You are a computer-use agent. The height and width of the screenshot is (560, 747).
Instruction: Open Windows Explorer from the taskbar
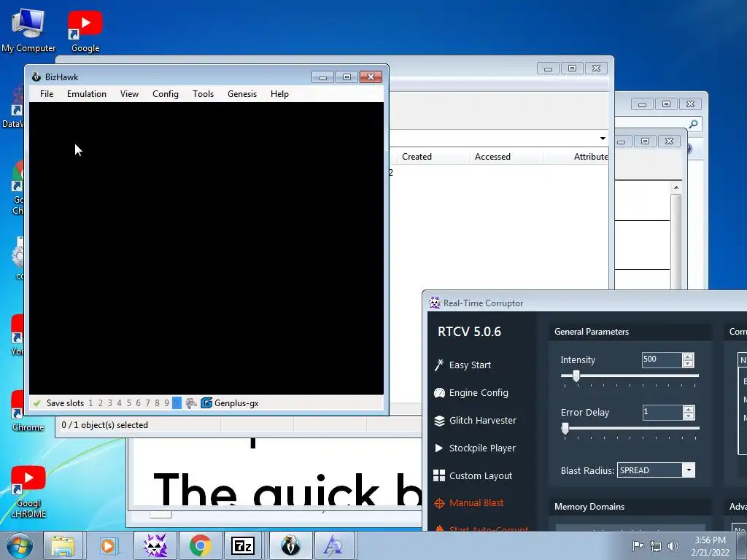tap(63, 545)
